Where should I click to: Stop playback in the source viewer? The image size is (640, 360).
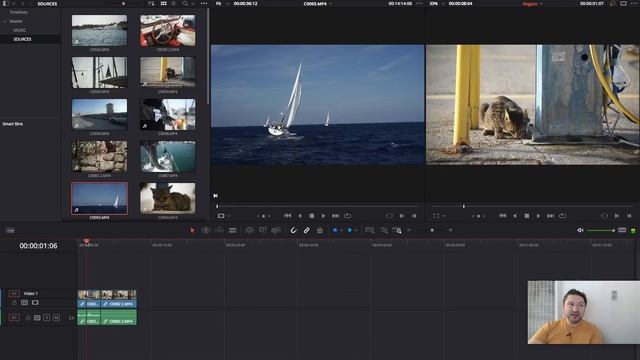point(312,216)
